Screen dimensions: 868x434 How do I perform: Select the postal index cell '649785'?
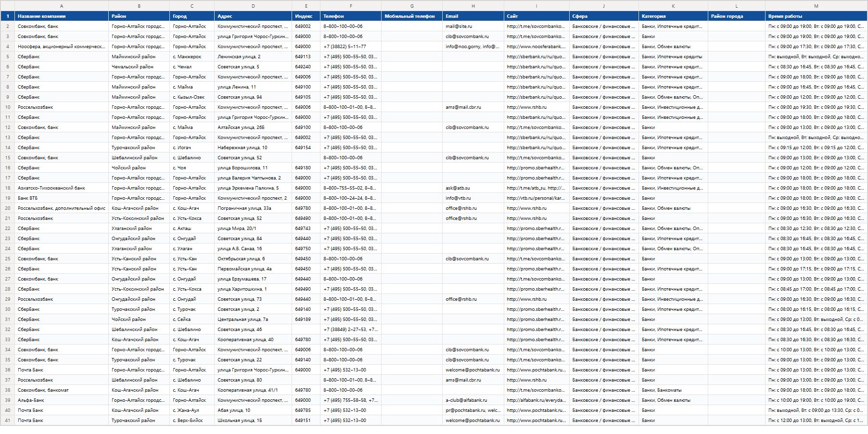coord(306,410)
